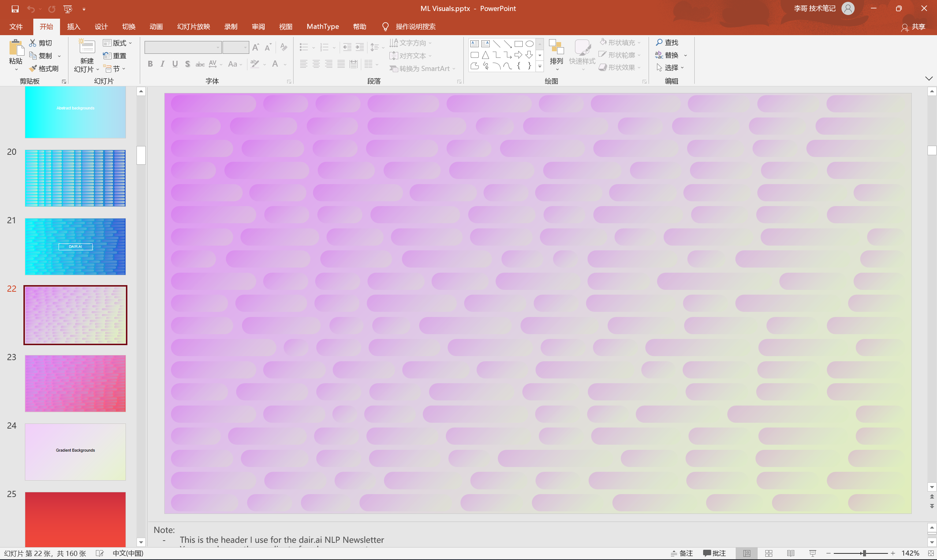Click the 中文(中国) language indicator

[x=128, y=553]
